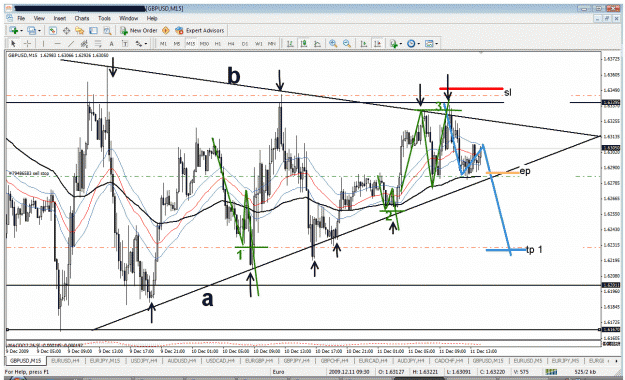Switch timeframe to MN
The image size is (625, 380).
272,44
